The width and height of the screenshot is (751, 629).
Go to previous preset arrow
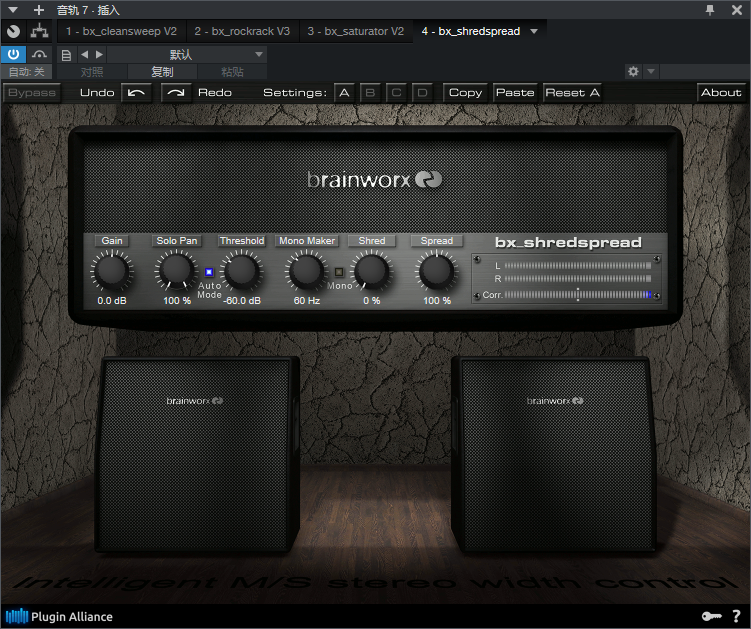(84, 55)
